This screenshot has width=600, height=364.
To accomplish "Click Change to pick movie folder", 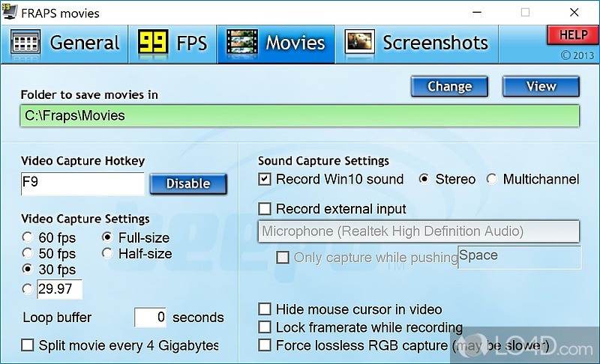I will [449, 86].
